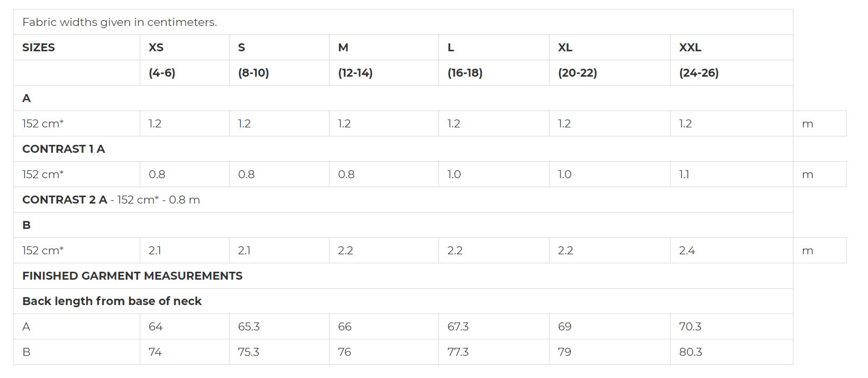Click the (12-14) size range cell
Image resolution: width=868 pixels, height=378 pixels.
click(x=383, y=73)
